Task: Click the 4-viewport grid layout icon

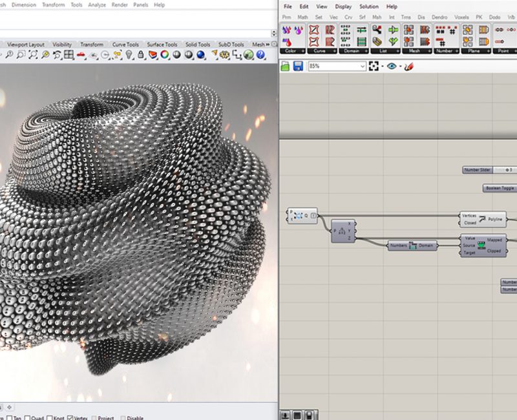Action: 69,55
